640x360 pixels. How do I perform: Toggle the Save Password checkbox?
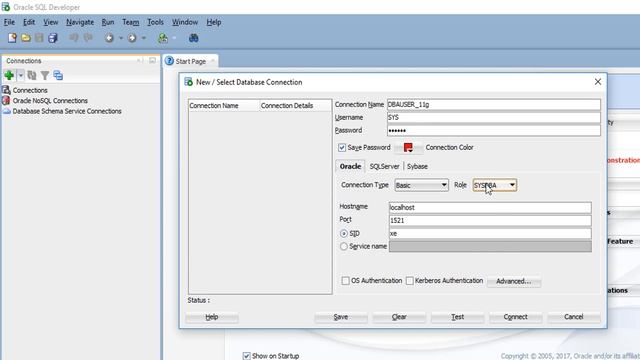pyautogui.click(x=342, y=147)
